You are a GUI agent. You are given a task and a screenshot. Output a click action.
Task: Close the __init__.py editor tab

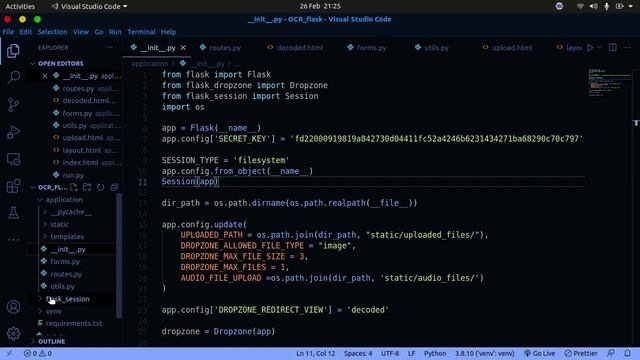click(183, 48)
